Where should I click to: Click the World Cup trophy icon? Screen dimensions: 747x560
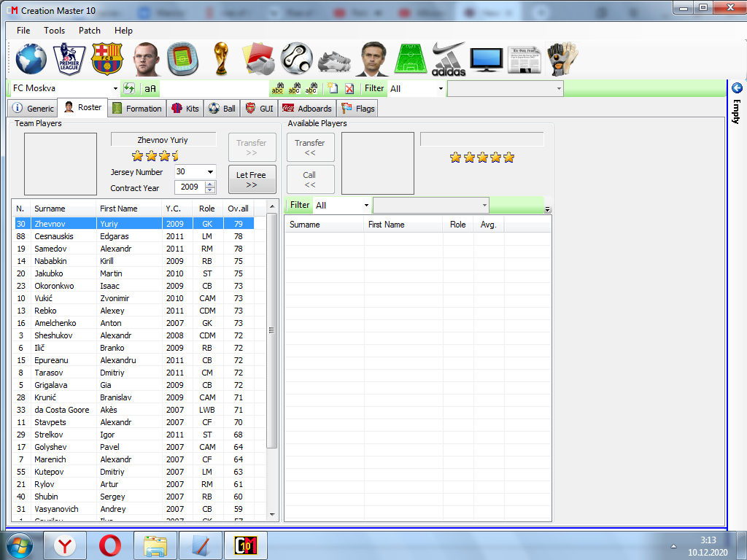221,58
